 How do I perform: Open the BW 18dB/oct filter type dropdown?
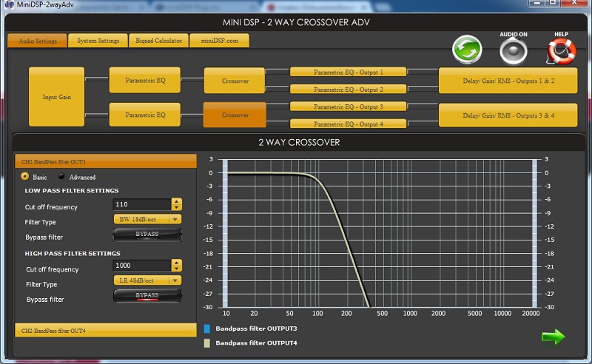tap(147, 220)
